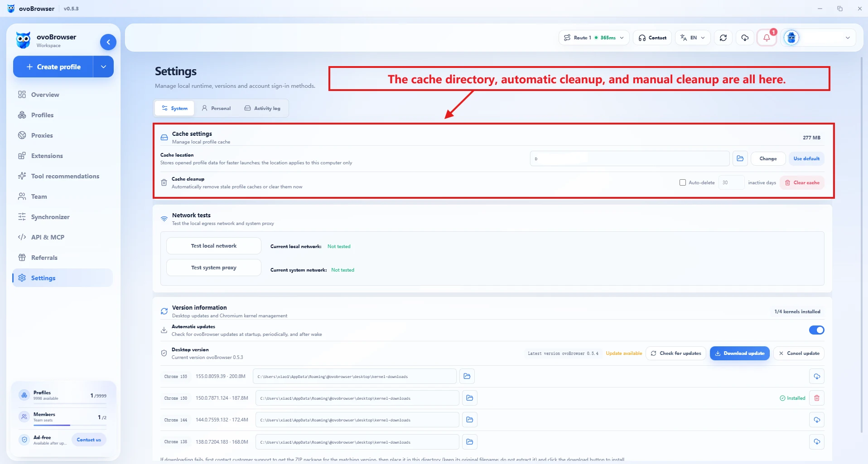Viewport: 868px width, 464px height.
Task: Open the EN language dropdown
Action: pyautogui.click(x=692, y=38)
